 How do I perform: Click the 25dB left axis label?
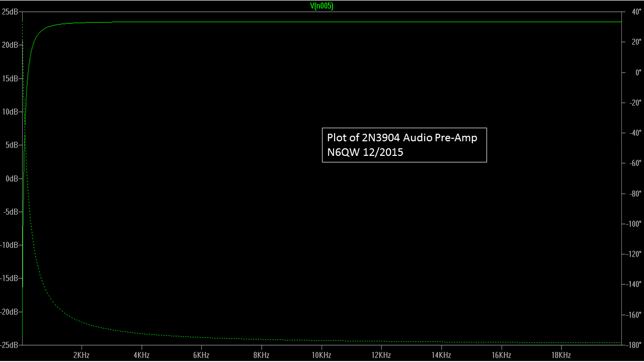(10, 12)
